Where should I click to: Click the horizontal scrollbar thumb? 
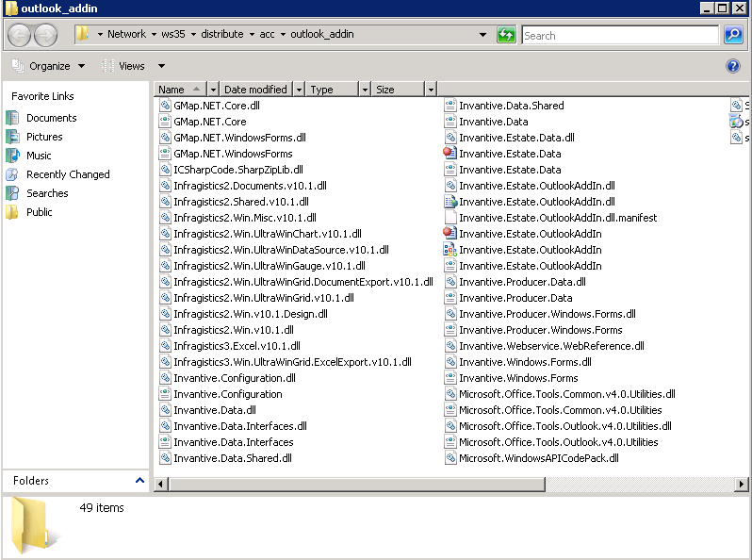tap(356, 485)
